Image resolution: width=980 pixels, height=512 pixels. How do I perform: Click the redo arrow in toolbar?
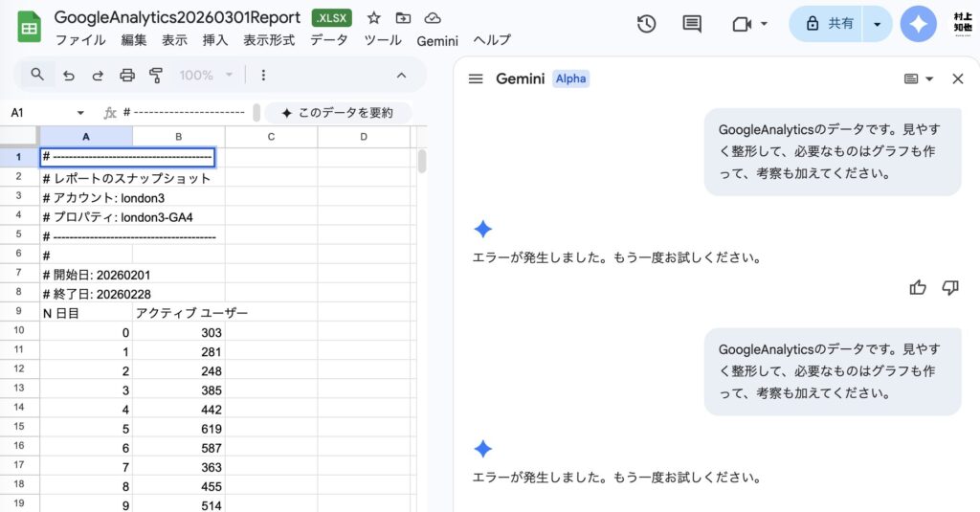tap(97, 75)
